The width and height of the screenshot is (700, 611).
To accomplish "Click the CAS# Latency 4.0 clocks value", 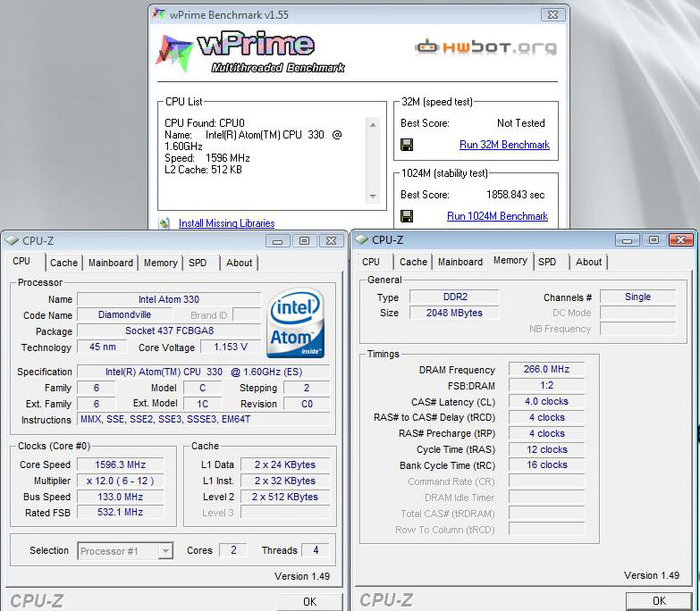I will [x=546, y=401].
